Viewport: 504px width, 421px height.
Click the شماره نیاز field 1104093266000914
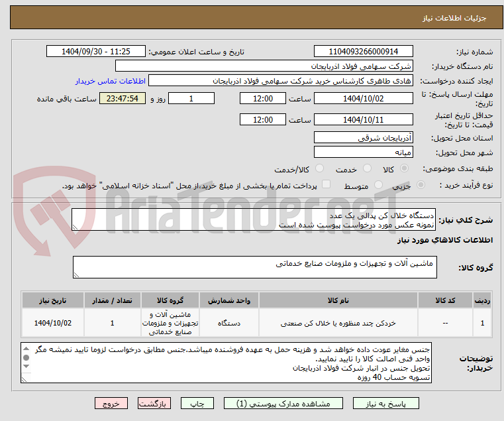pos(363,51)
